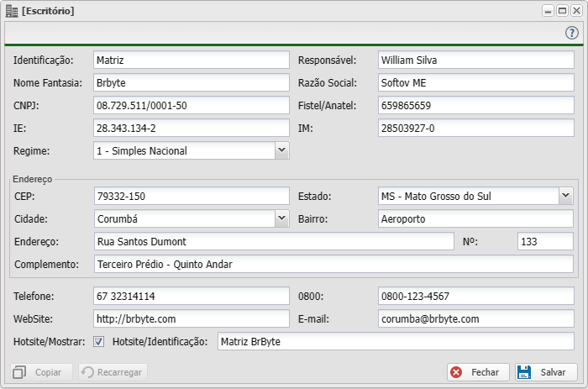Click into the CNPJ field
This screenshot has height=389, width=588.
(x=192, y=106)
